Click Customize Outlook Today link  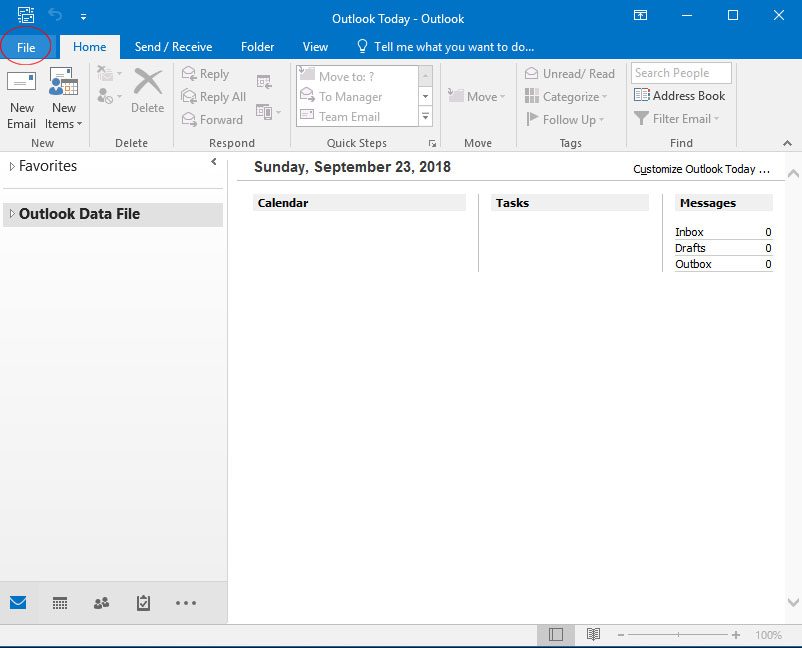(701, 169)
